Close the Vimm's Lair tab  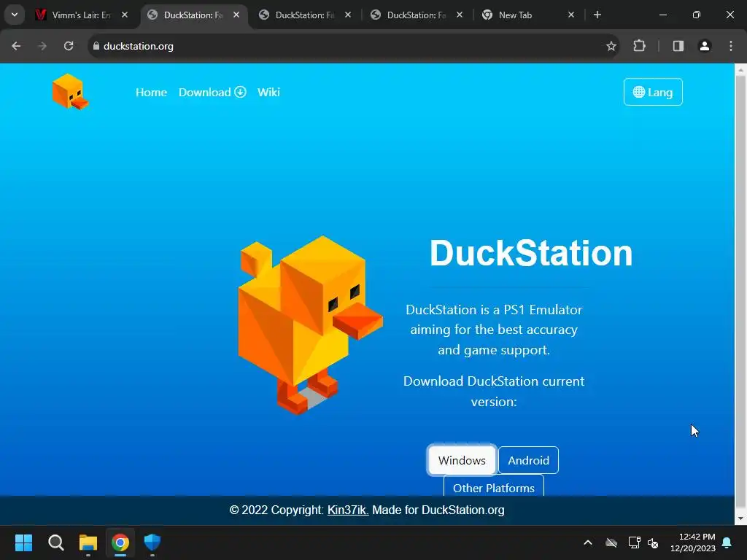[x=125, y=15]
